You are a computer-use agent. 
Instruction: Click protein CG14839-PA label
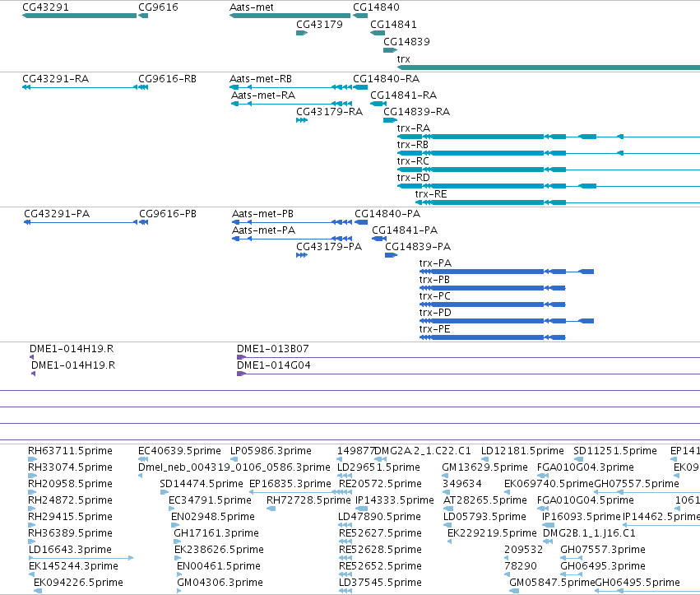[417, 247]
